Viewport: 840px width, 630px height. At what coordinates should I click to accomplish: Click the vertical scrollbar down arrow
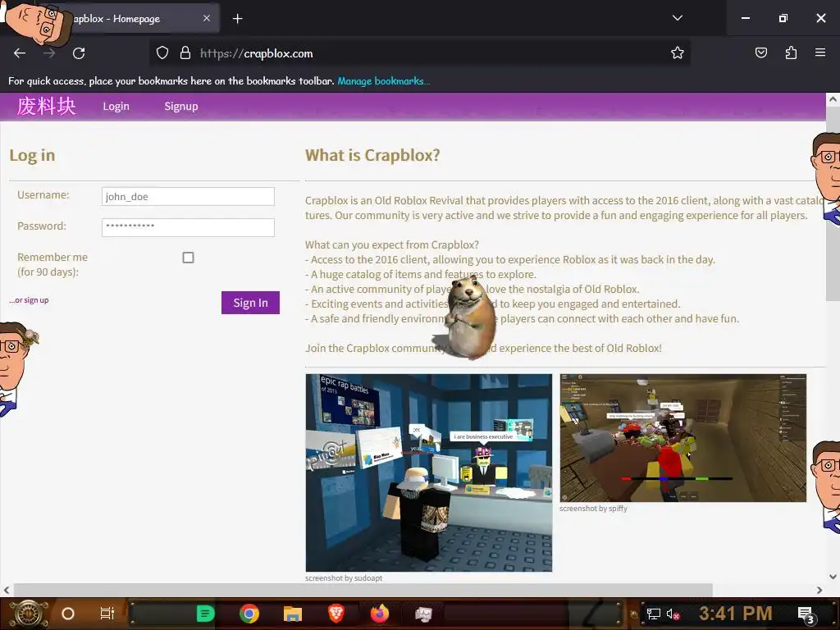tap(833, 577)
